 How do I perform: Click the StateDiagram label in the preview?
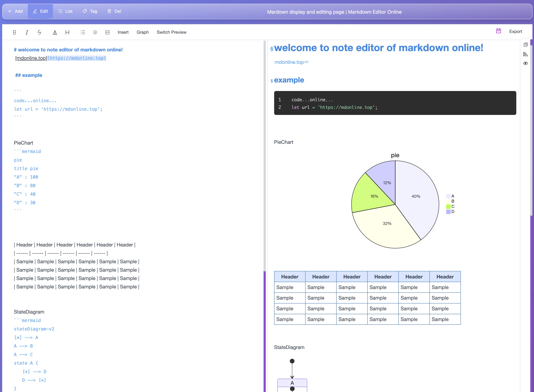tap(289, 347)
